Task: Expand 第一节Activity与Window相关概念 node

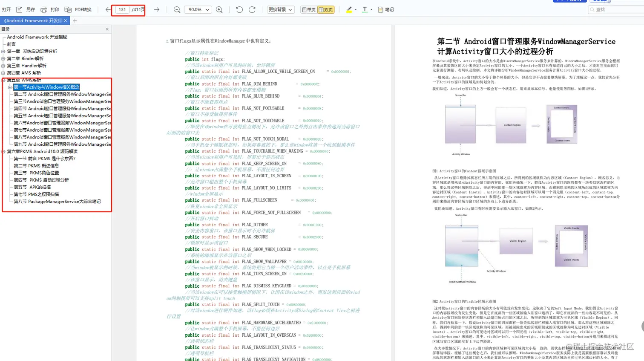Action: (x=10, y=87)
